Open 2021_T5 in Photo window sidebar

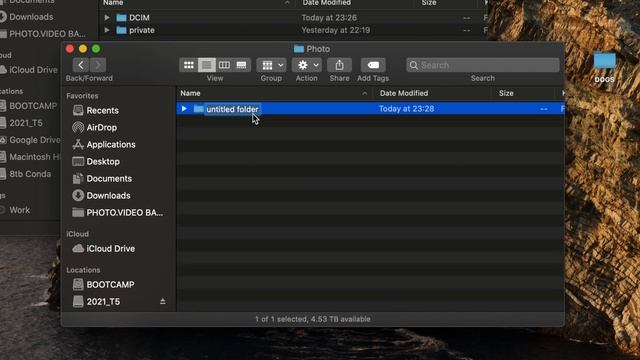103,302
